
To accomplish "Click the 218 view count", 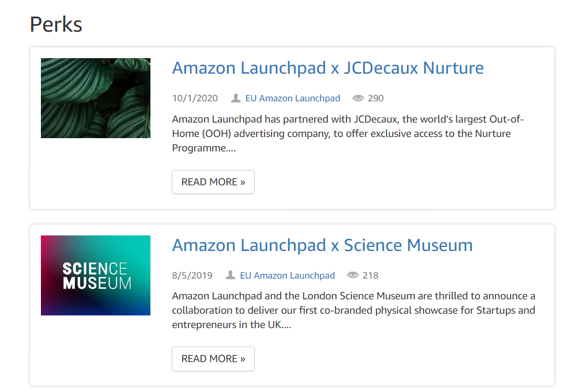I will [371, 275].
